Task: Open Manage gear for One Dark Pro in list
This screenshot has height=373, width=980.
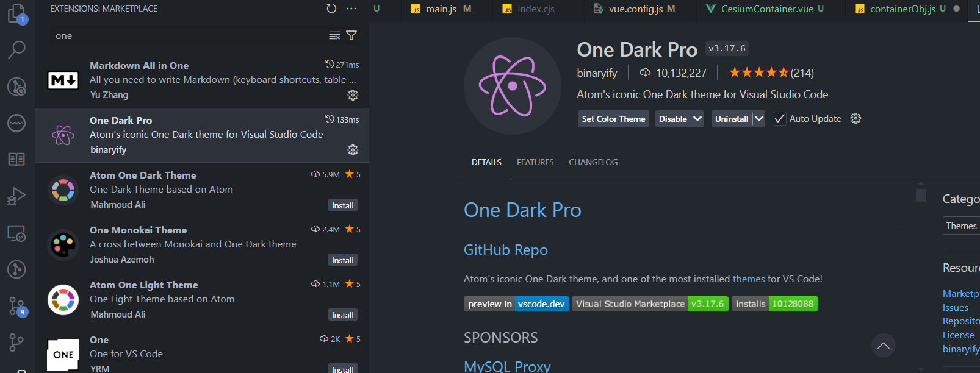Action: click(x=353, y=150)
